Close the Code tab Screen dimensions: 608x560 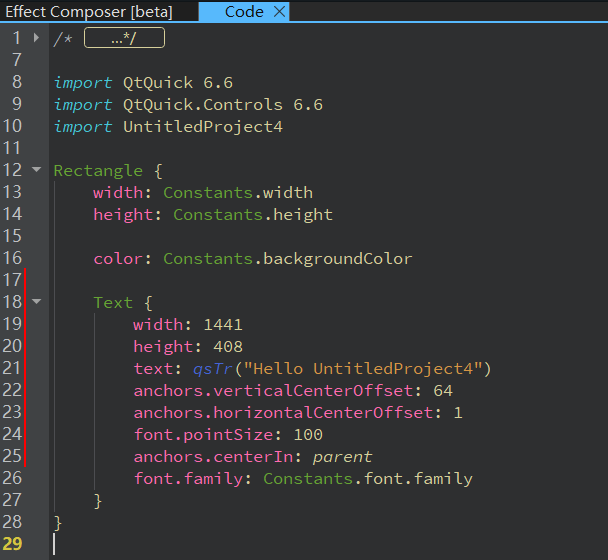[x=280, y=12]
